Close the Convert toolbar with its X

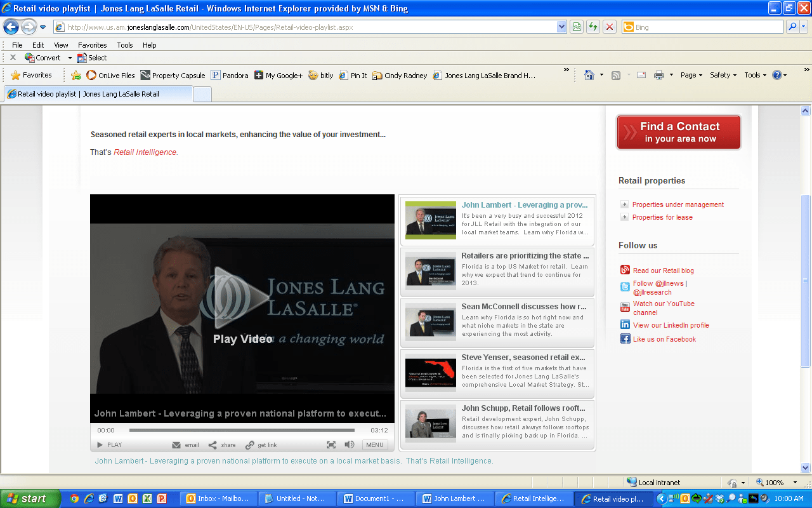(13, 58)
